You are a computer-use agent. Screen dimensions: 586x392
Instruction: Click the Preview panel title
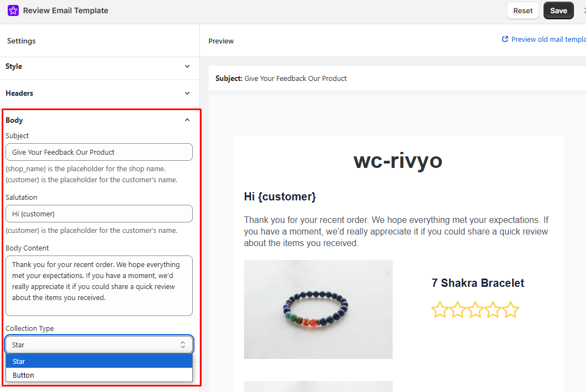coord(221,41)
